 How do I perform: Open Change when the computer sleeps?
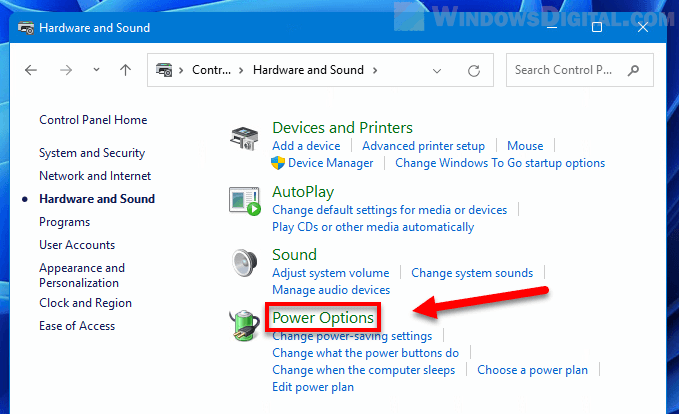click(363, 370)
